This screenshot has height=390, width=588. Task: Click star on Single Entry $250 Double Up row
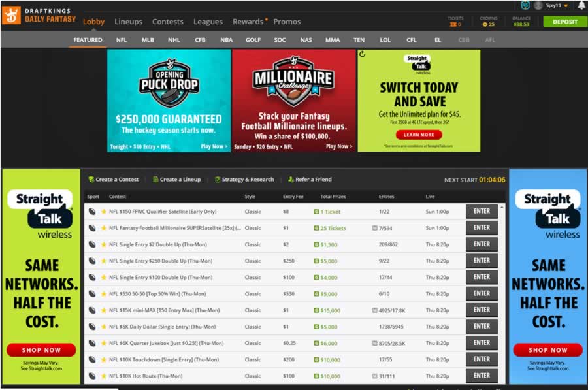click(x=103, y=261)
